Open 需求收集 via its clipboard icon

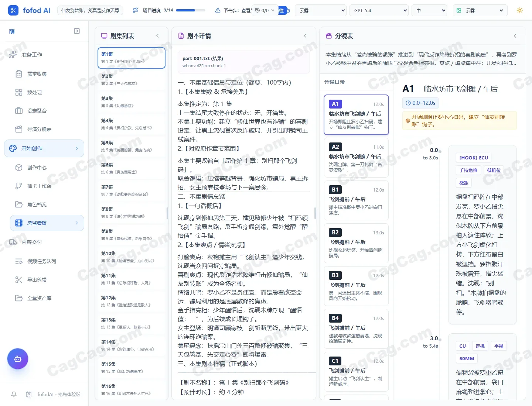pos(19,74)
